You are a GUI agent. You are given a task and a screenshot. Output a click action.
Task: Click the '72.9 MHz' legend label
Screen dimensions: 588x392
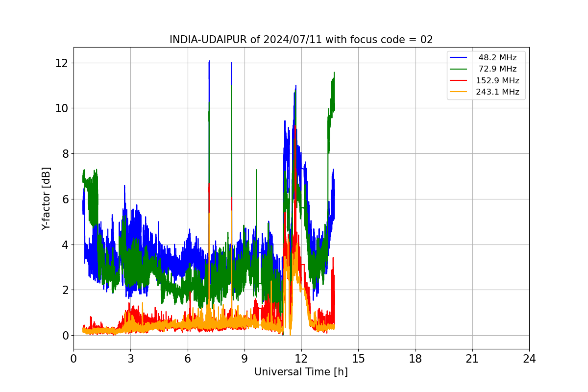coord(497,69)
